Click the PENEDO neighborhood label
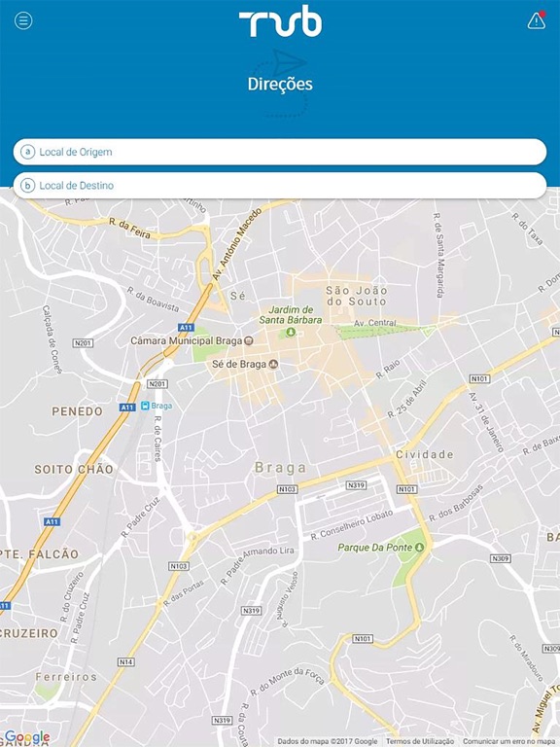Image resolution: width=560 pixels, height=747 pixels. [x=77, y=411]
